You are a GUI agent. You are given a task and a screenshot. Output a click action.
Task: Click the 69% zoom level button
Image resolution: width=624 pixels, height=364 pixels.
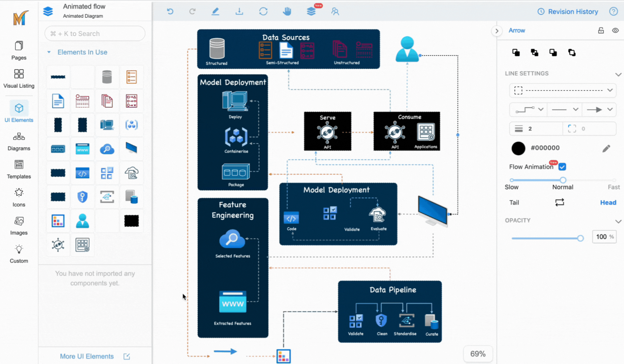[478, 354]
